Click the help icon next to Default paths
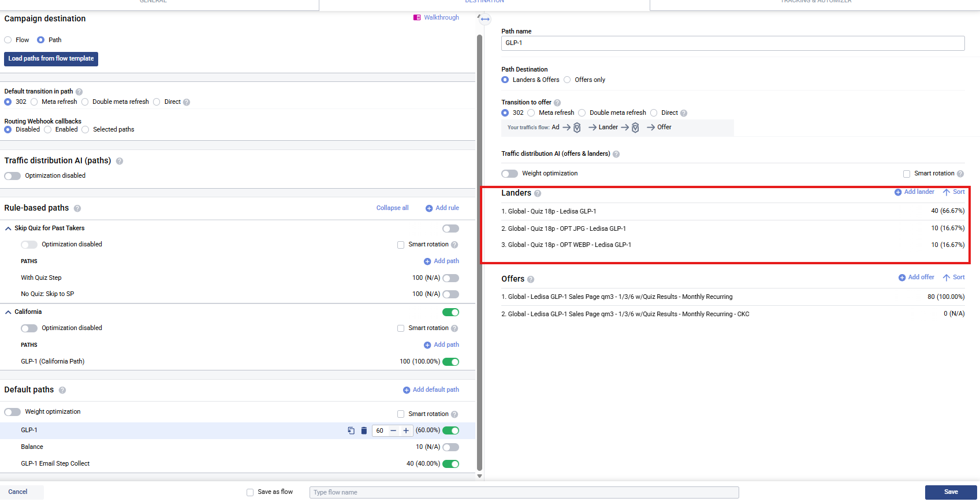This screenshot has width=980, height=502. (x=62, y=390)
